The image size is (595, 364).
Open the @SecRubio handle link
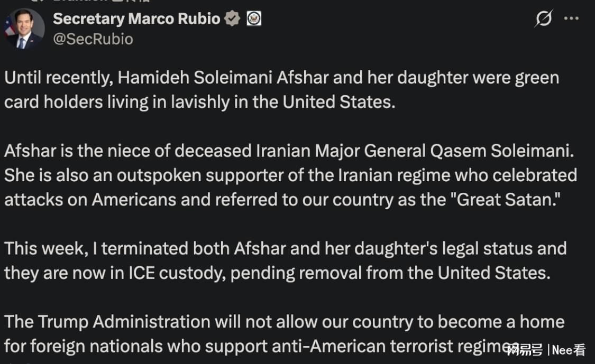click(x=93, y=39)
